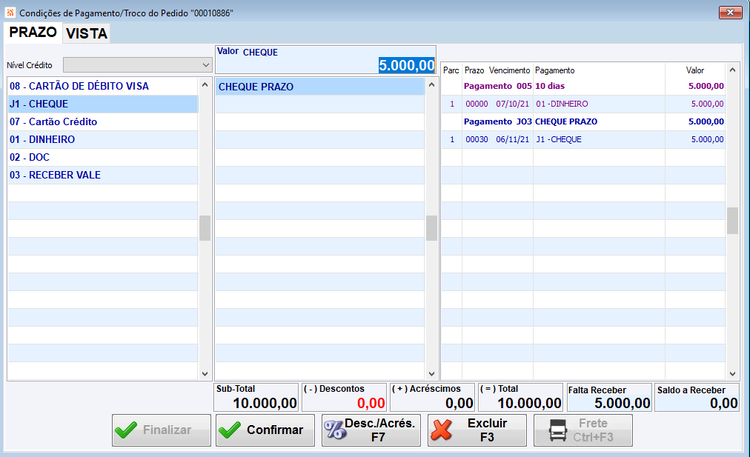The height and width of the screenshot is (457, 750).
Task: Click scrollbar thumb of installments table
Action: [732, 221]
